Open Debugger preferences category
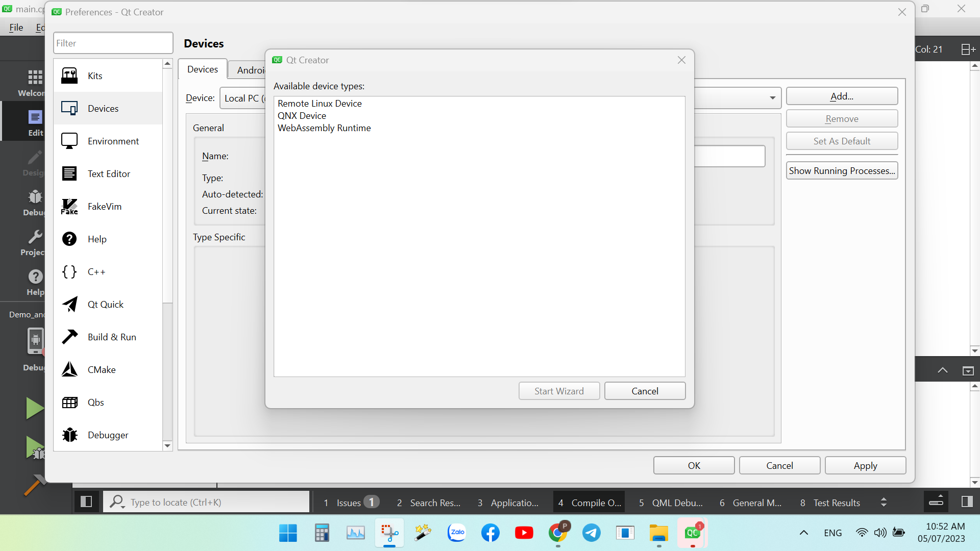The image size is (980, 551). tap(108, 435)
